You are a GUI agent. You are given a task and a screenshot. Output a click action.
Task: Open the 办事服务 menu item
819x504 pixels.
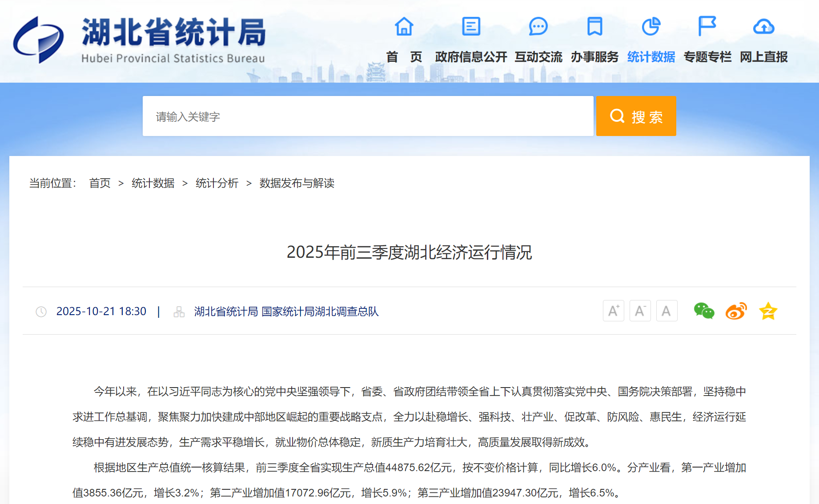pyautogui.click(x=594, y=57)
